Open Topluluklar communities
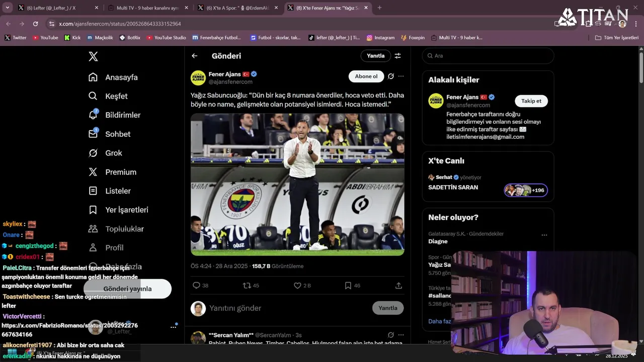 116,229
